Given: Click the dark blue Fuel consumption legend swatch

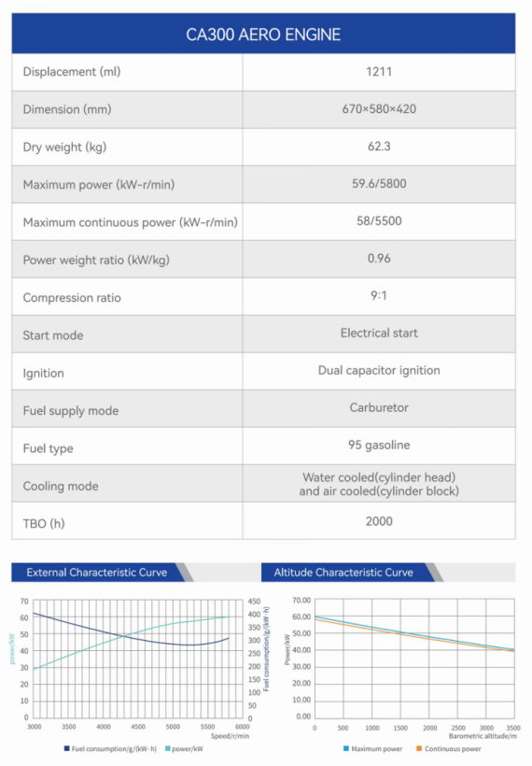Looking at the screenshot, I should [x=67, y=748].
